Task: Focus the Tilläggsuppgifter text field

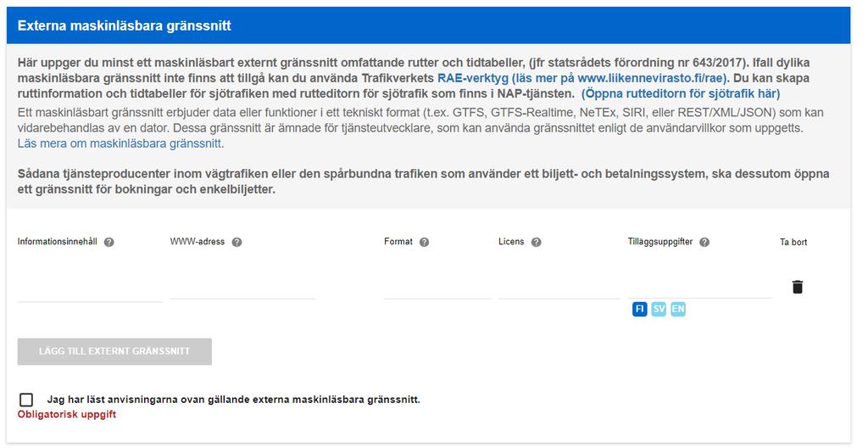Action: point(699,287)
